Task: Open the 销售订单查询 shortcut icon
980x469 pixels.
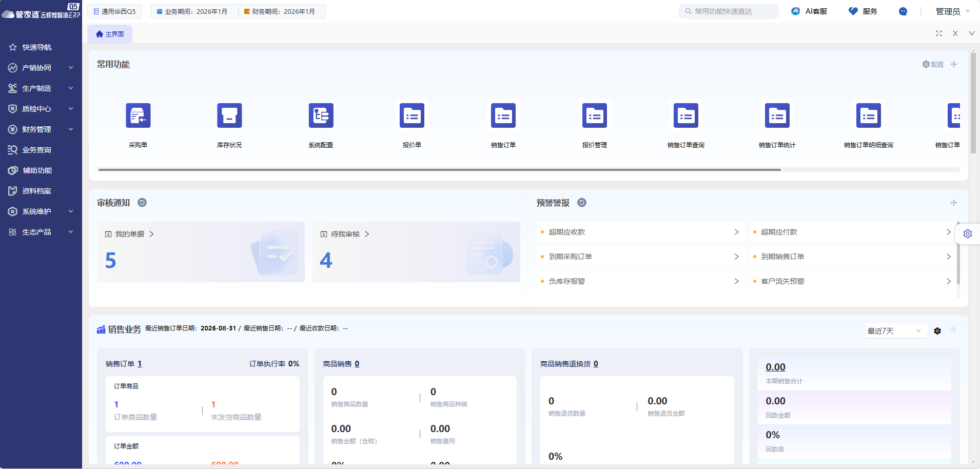Action: (x=686, y=115)
